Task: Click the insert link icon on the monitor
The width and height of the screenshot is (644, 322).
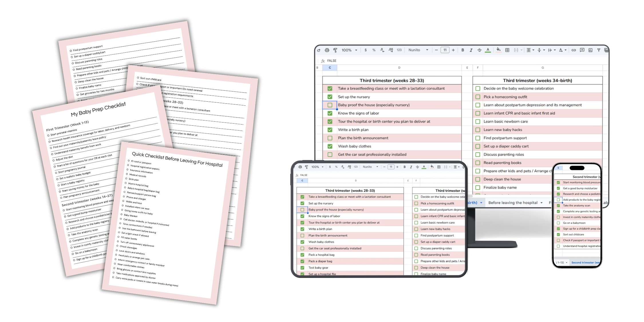Action: [574, 50]
